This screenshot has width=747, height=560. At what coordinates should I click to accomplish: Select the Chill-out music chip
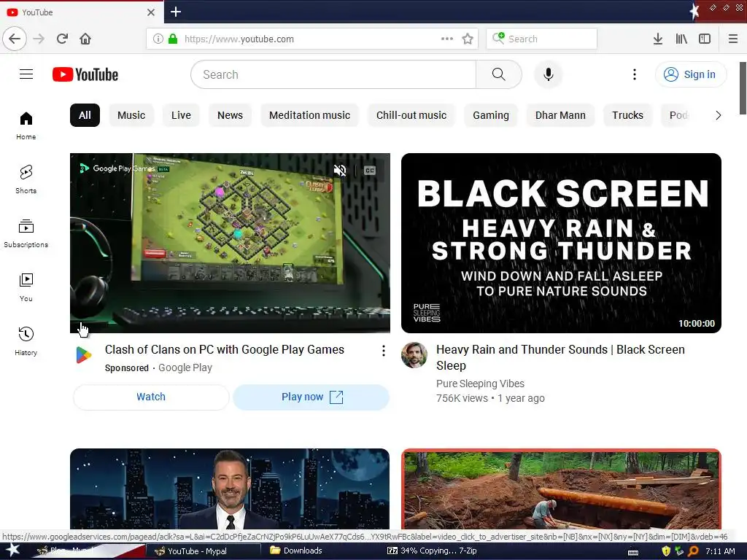coord(411,115)
